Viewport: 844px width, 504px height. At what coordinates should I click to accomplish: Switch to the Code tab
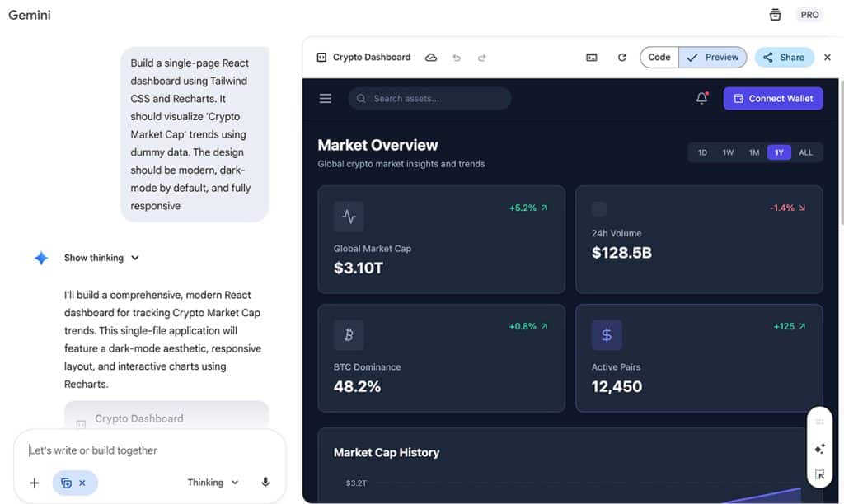[x=659, y=57]
